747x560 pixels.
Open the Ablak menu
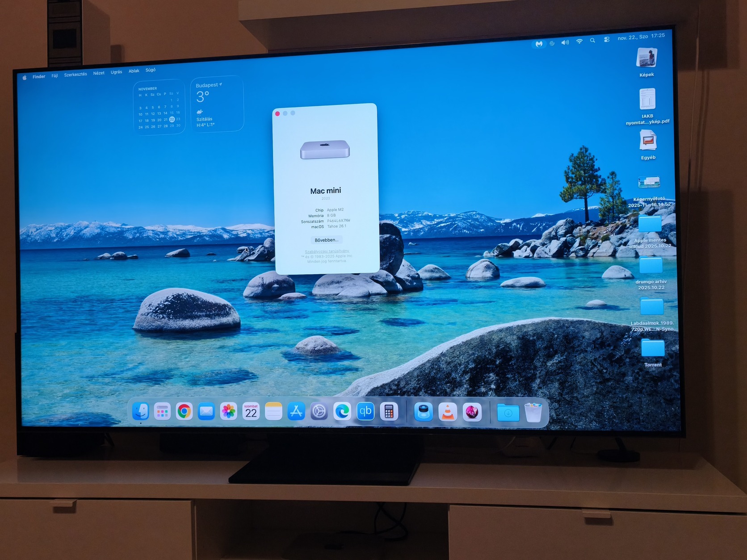pos(134,71)
